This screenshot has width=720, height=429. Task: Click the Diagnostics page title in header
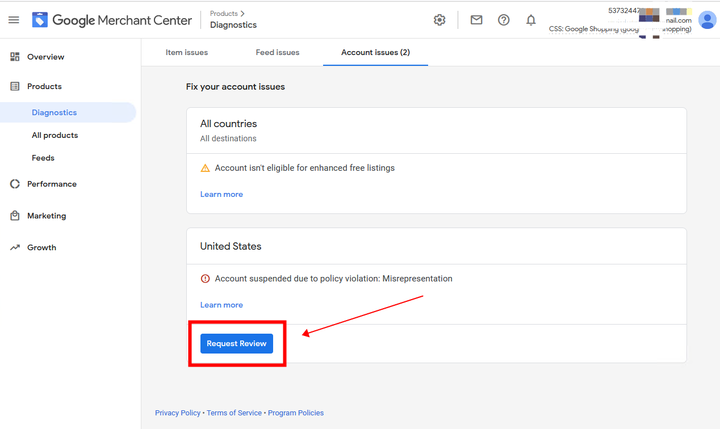[x=233, y=25]
